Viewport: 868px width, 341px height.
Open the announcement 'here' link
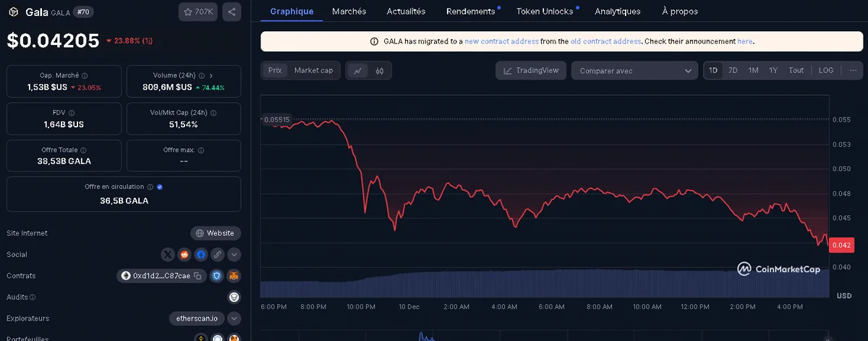pyautogui.click(x=745, y=41)
